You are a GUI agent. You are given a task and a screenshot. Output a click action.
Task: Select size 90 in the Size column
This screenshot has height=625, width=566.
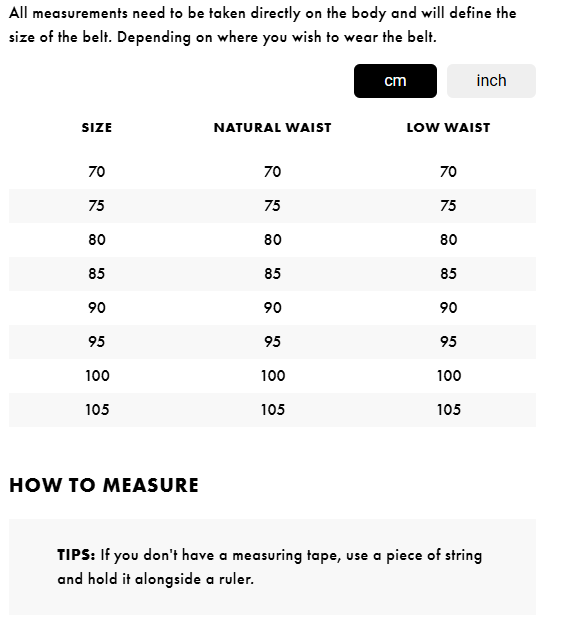97,308
